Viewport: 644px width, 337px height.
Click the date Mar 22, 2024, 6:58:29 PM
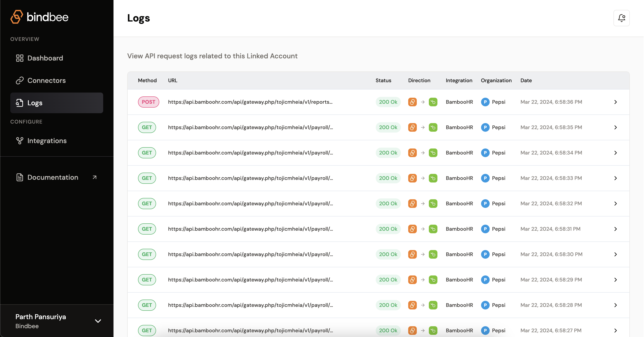pyautogui.click(x=551, y=280)
